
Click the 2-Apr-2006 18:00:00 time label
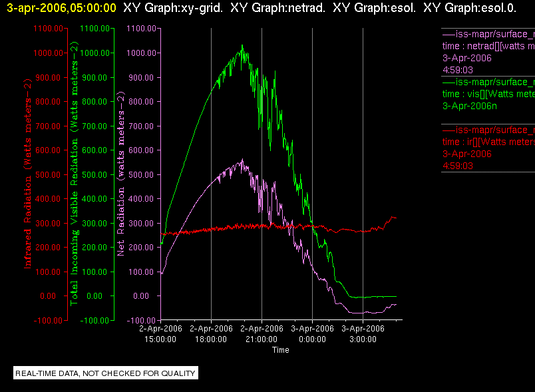tap(211, 333)
